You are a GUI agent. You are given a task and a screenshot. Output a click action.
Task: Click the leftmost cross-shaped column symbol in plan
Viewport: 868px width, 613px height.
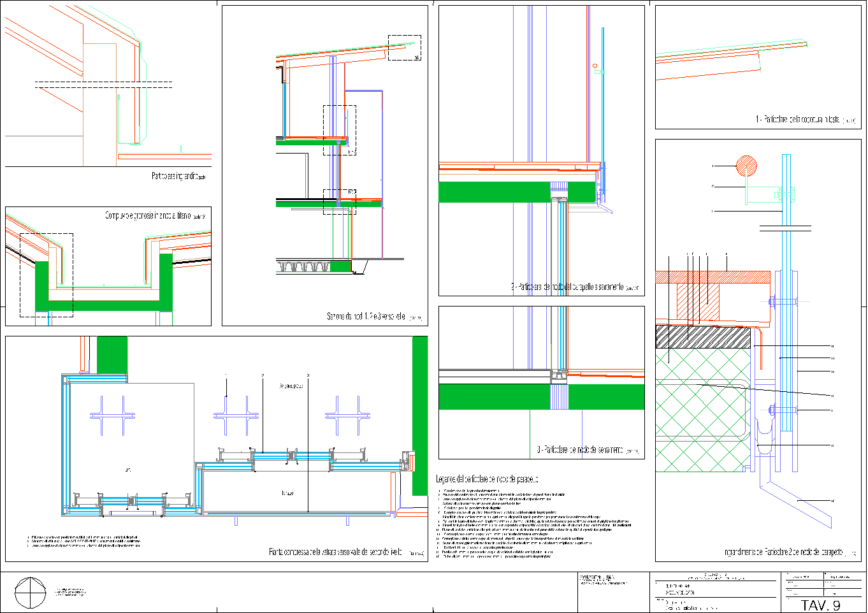point(112,415)
